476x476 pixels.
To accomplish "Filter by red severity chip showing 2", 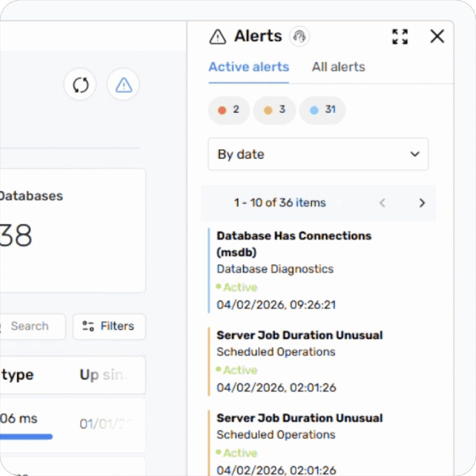I will [x=228, y=110].
